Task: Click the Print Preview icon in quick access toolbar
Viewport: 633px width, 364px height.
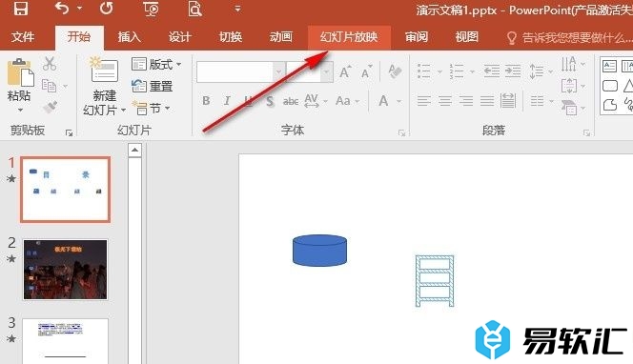Action: (194, 8)
